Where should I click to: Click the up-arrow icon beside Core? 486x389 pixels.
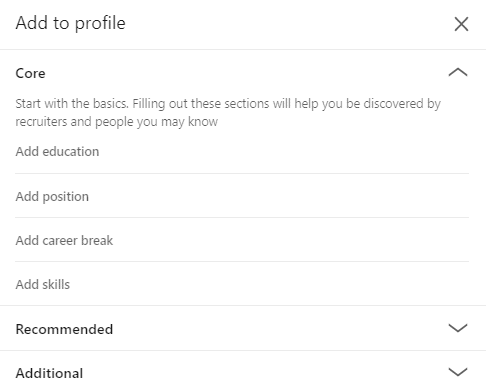tap(458, 72)
